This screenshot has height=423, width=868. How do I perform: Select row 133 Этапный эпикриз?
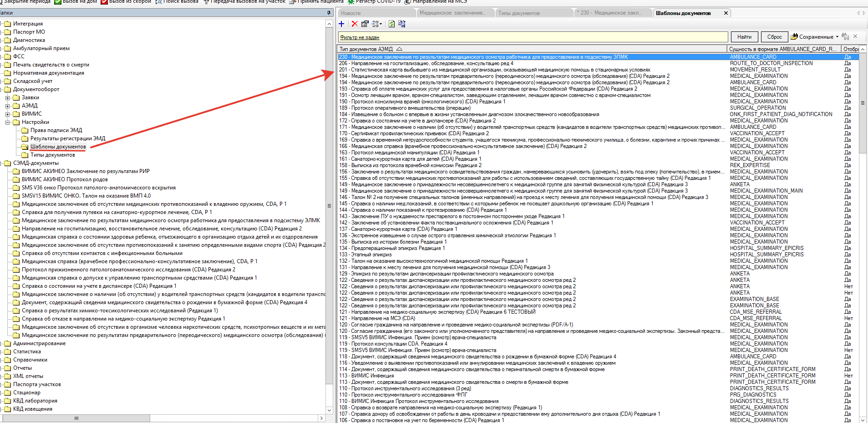(598, 255)
